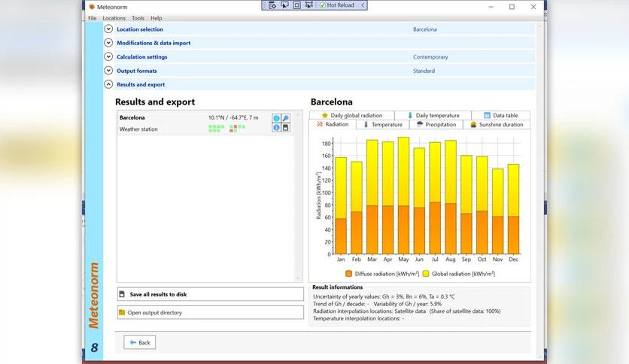Click Open output directory button

tap(211, 313)
